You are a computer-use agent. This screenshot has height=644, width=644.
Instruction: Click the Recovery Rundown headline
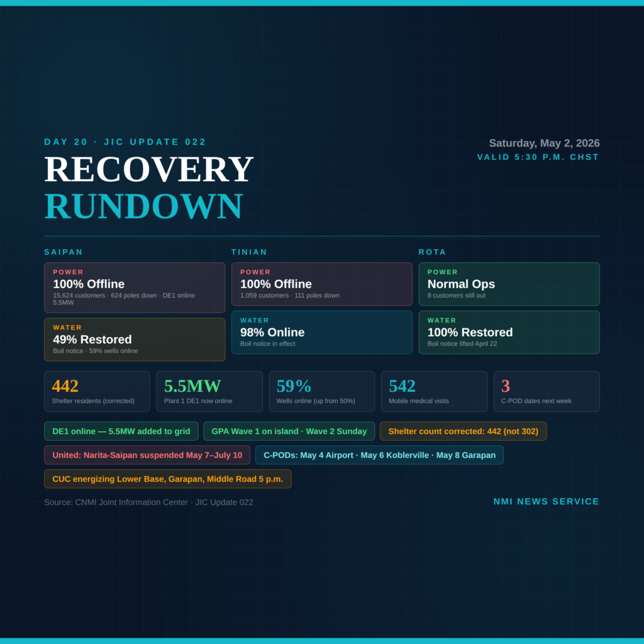(x=148, y=187)
